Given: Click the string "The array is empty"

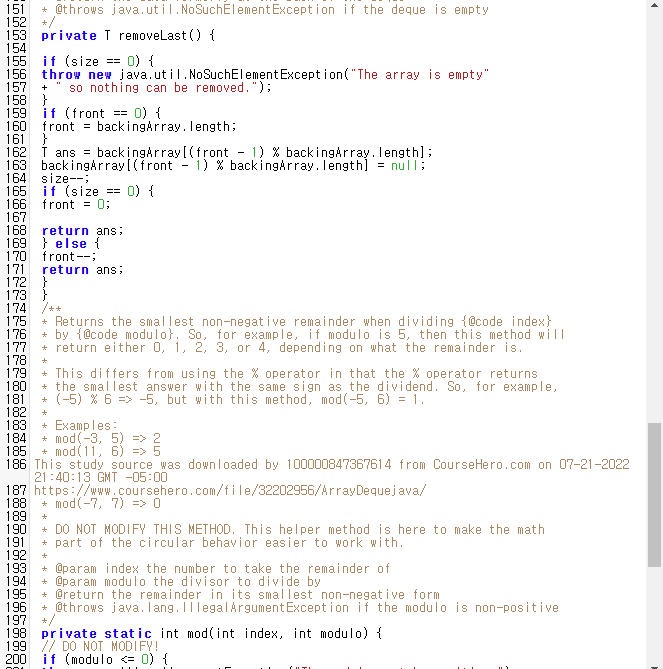Looking at the screenshot, I should pyautogui.click(x=420, y=75).
